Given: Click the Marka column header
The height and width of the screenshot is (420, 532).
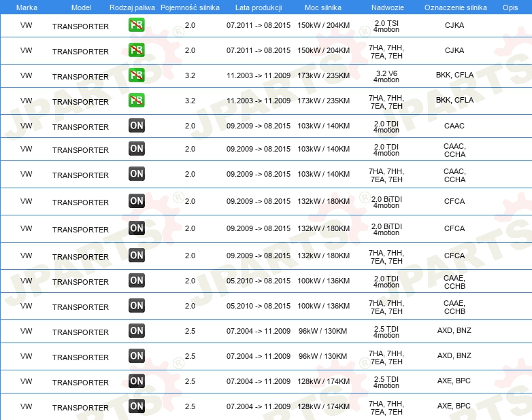Looking at the screenshot, I should coord(27,7).
